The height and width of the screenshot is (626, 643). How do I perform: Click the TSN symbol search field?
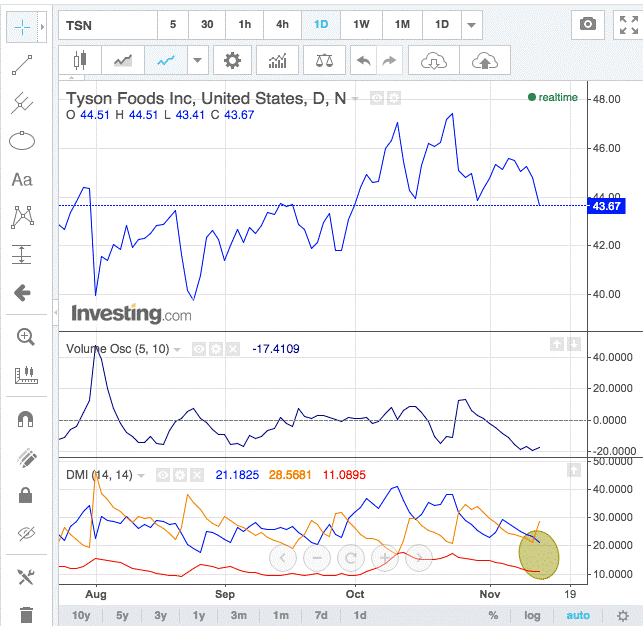point(108,25)
